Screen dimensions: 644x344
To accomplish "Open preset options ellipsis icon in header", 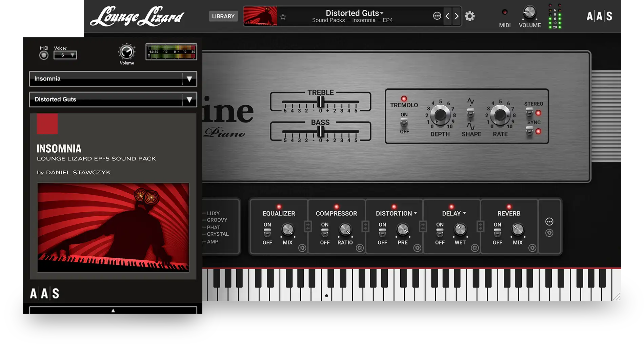I will click(x=437, y=16).
